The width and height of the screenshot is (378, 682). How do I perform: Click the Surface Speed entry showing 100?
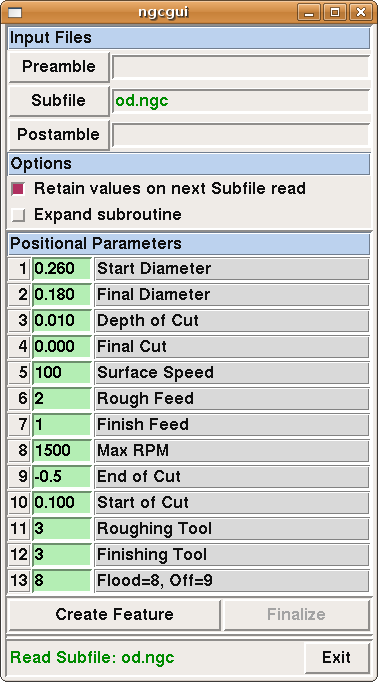tap(62, 373)
